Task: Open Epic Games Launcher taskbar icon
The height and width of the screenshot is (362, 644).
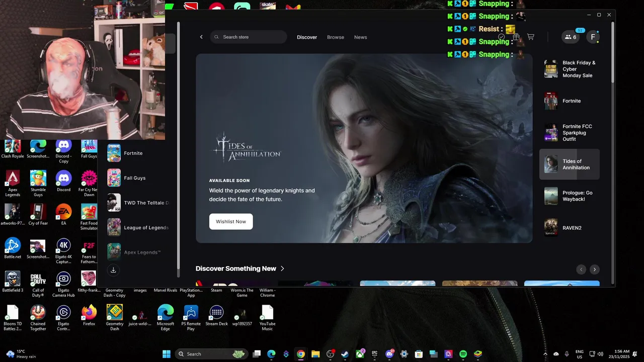Action: [x=375, y=354]
